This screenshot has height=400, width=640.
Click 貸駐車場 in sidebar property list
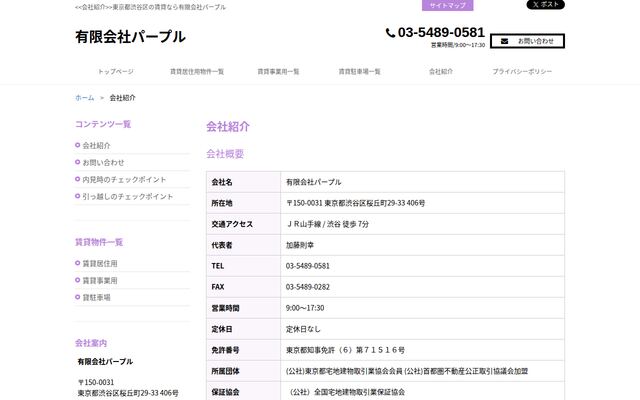[96, 298]
